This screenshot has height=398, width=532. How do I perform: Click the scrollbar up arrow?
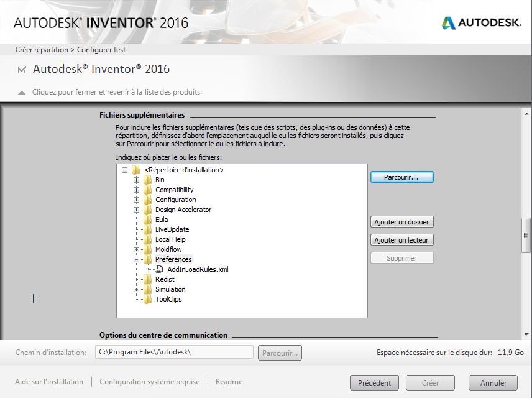point(526,114)
